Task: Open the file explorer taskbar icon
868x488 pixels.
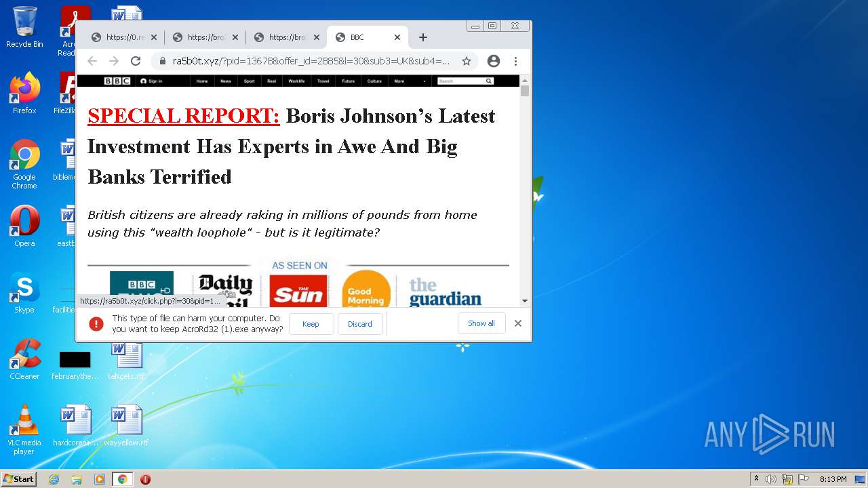Action: tap(77, 479)
